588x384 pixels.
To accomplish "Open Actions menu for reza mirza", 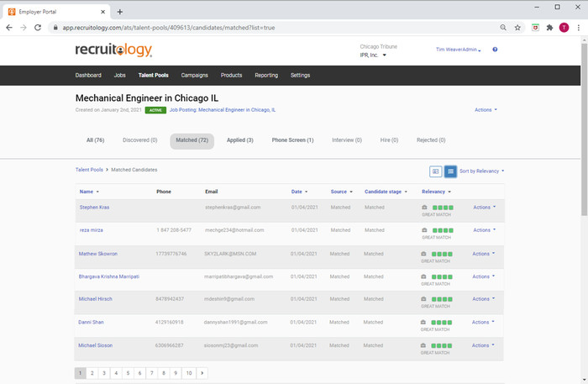I will point(484,230).
